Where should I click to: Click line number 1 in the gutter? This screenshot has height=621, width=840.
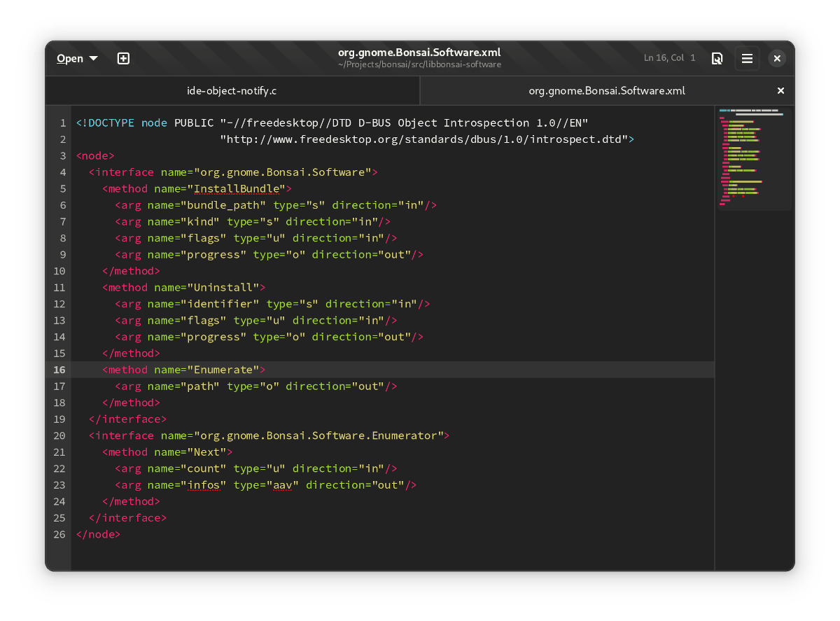(62, 123)
